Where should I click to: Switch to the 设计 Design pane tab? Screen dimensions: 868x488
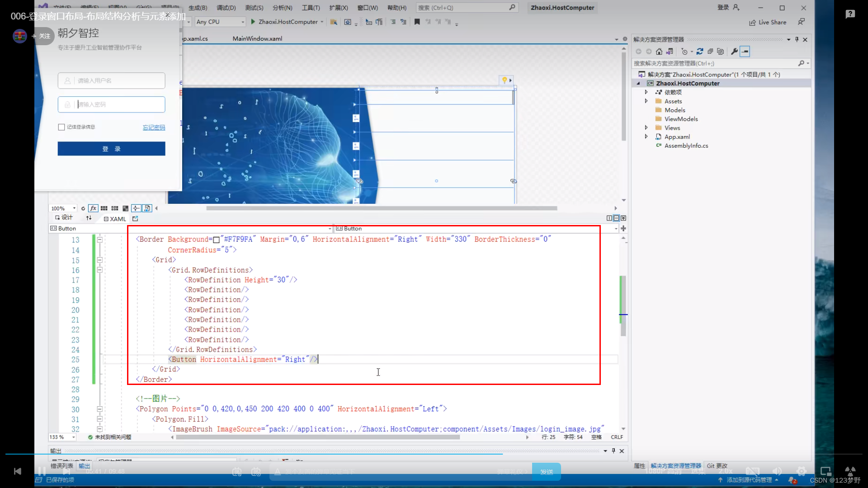tap(64, 218)
